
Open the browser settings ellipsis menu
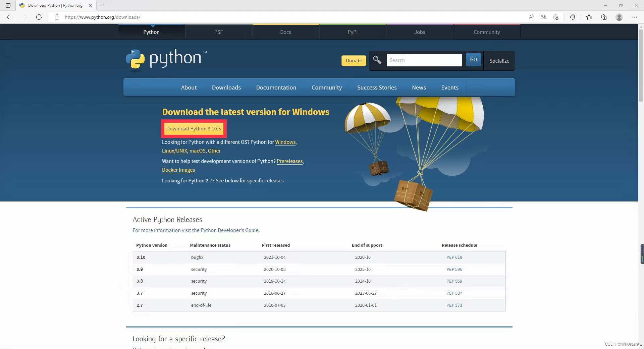point(635,17)
